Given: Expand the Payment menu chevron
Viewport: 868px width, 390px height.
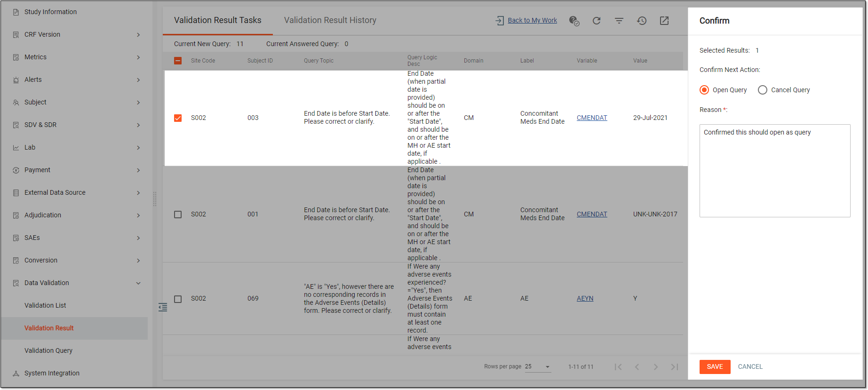Looking at the screenshot, I should pos(138,170).
